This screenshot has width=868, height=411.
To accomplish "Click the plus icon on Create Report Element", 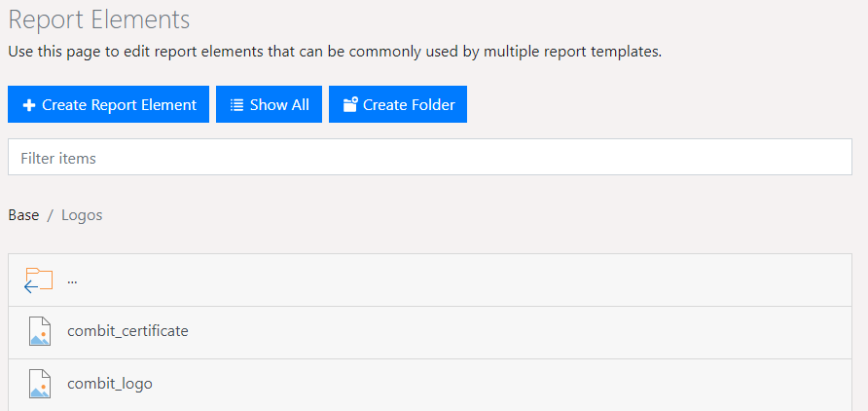I will point(29,105).
